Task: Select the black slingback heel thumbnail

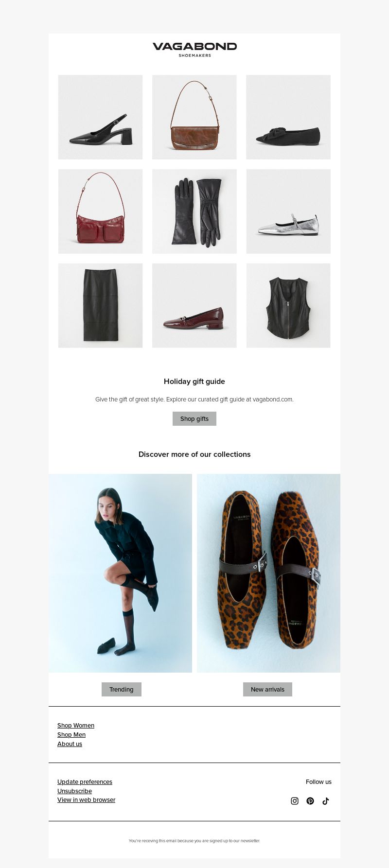Action: click(100, 117)
